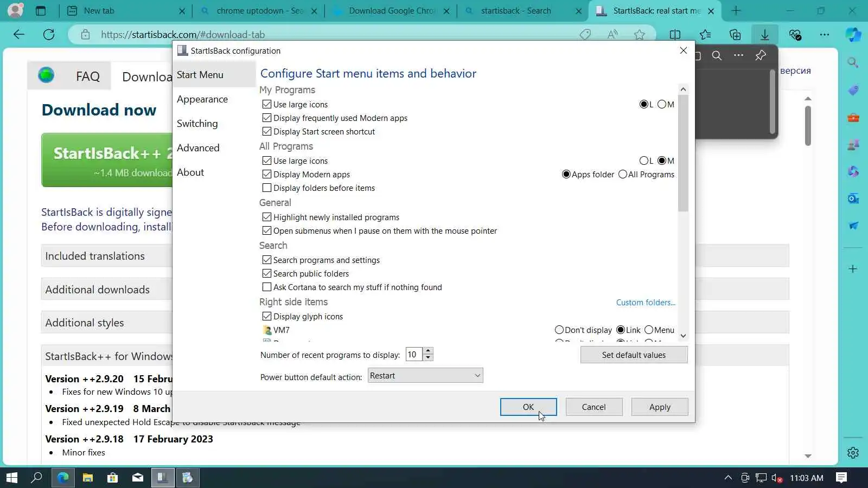
Task: Toggle My Programs Use large icons checkbox
Action: [x=267, y=104]
